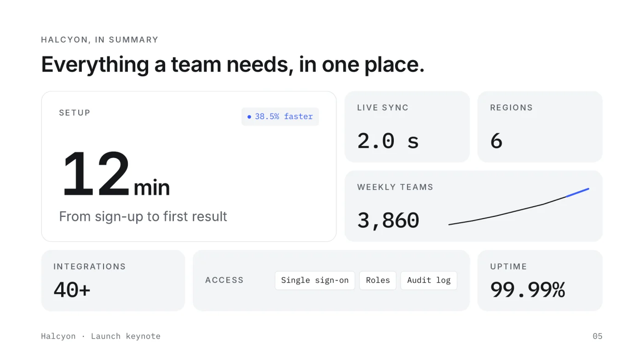
Task: Click the Halcyon, in summary eyebrow label
Action: (100, 40)
